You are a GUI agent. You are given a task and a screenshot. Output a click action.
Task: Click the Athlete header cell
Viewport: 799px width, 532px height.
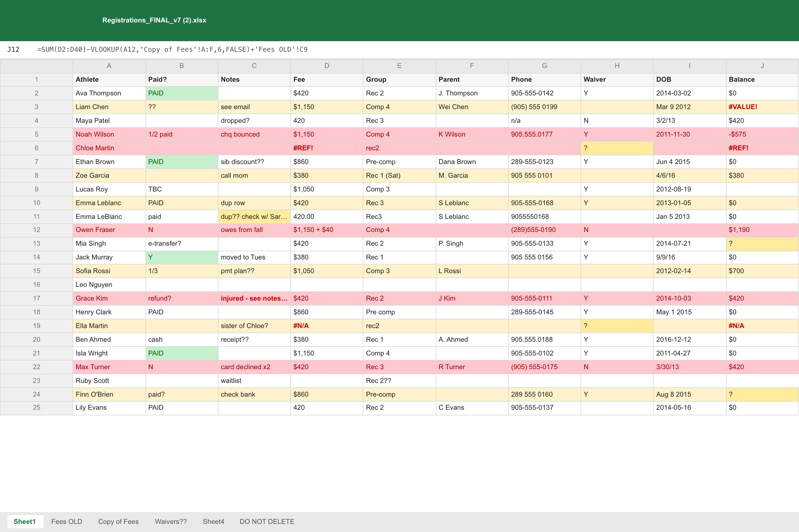point(109,80)
